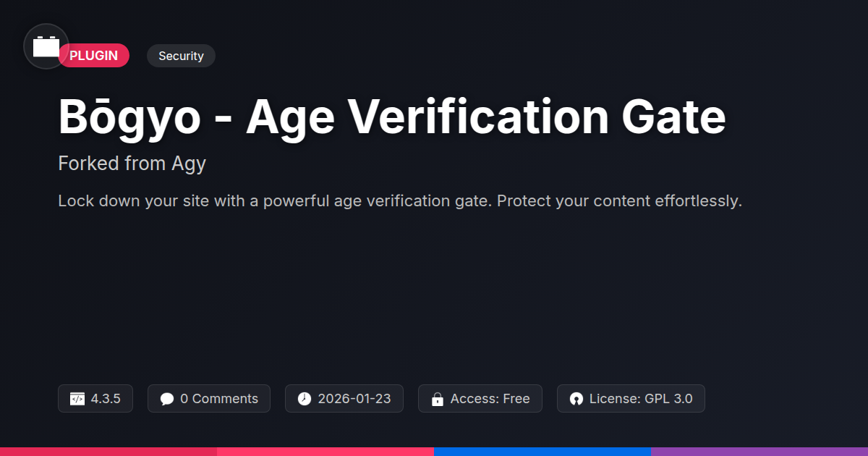Screen dimensions: 868x456
Task: Click the speech bubble comments icon
Action: click(167, 399)
